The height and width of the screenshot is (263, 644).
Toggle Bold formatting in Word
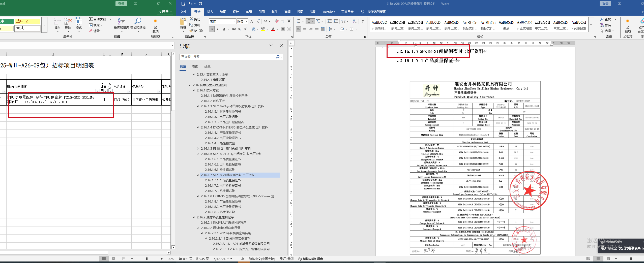click(212, 29)
